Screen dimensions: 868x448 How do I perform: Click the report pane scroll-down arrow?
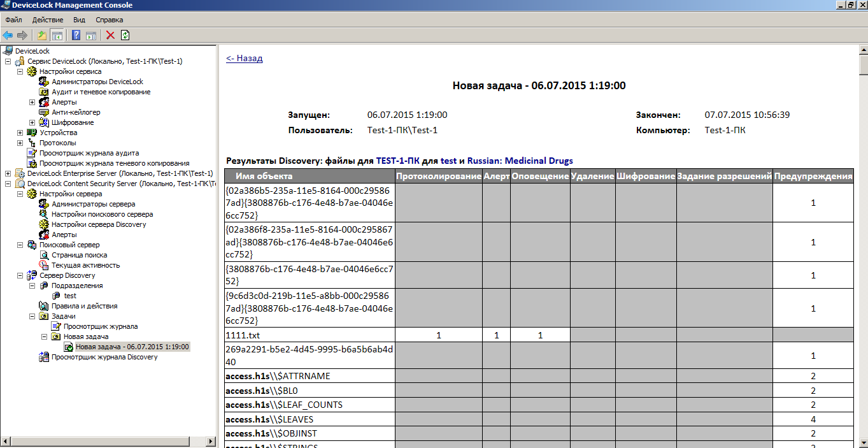[863, 442]
